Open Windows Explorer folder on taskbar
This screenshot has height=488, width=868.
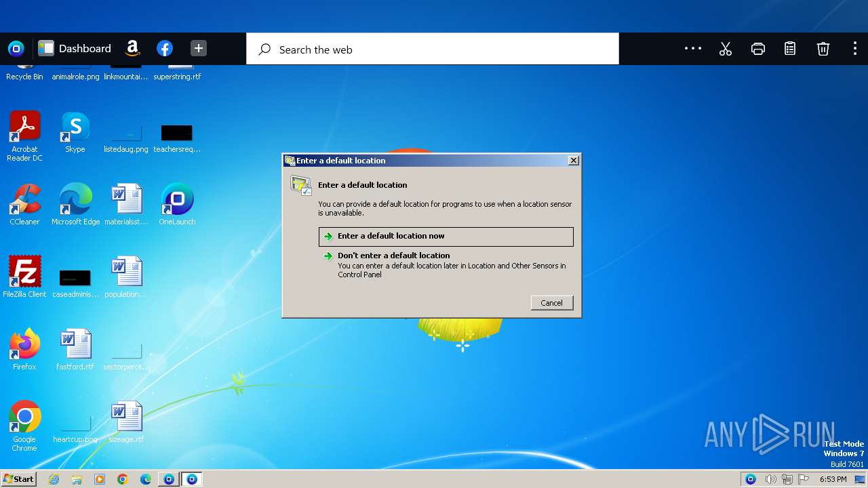click(x=77, y=479)
